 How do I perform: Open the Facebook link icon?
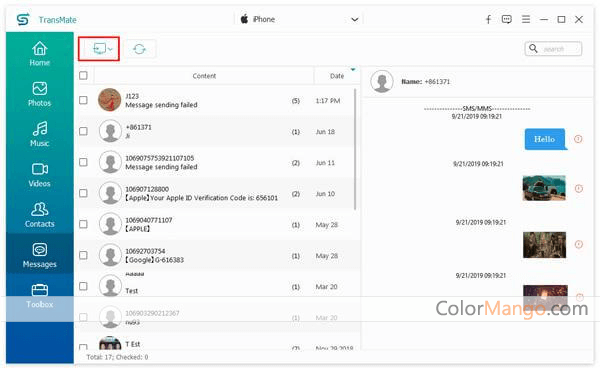489,19
